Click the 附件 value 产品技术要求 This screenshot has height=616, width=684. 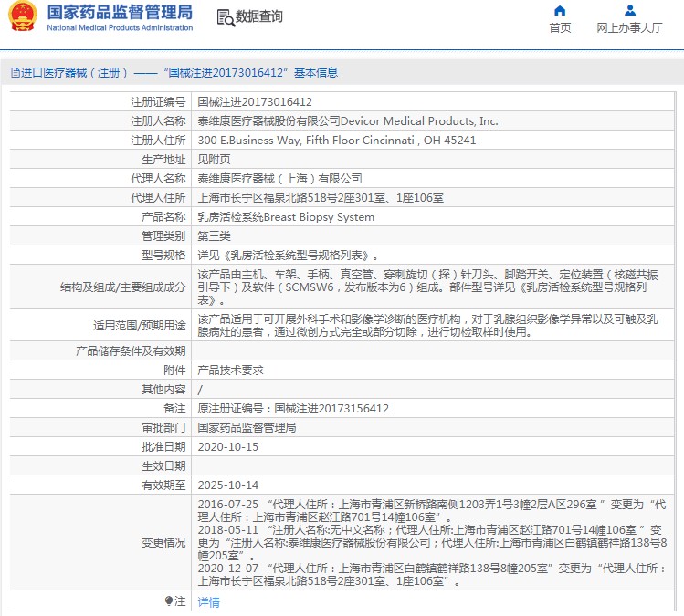point(232,371)
